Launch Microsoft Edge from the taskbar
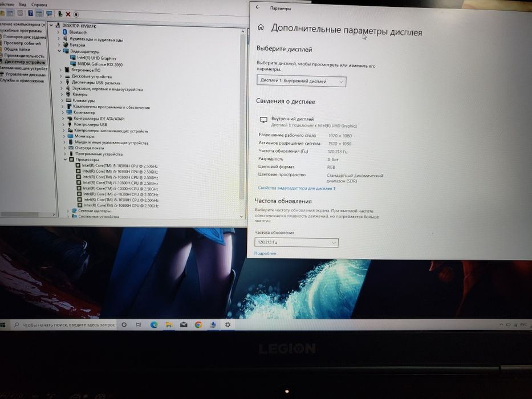Screen dimensions: 532x399 pos(154,325)
